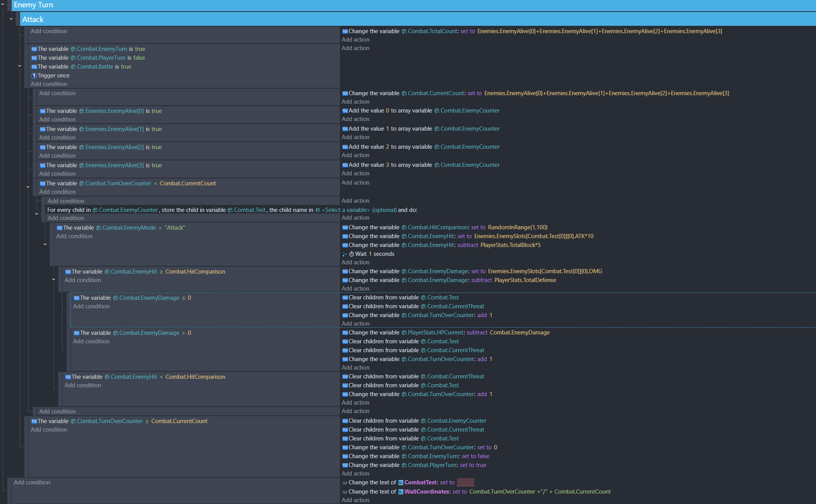
Task: Click Add condition under Trigger once
Action: point(49,84)
